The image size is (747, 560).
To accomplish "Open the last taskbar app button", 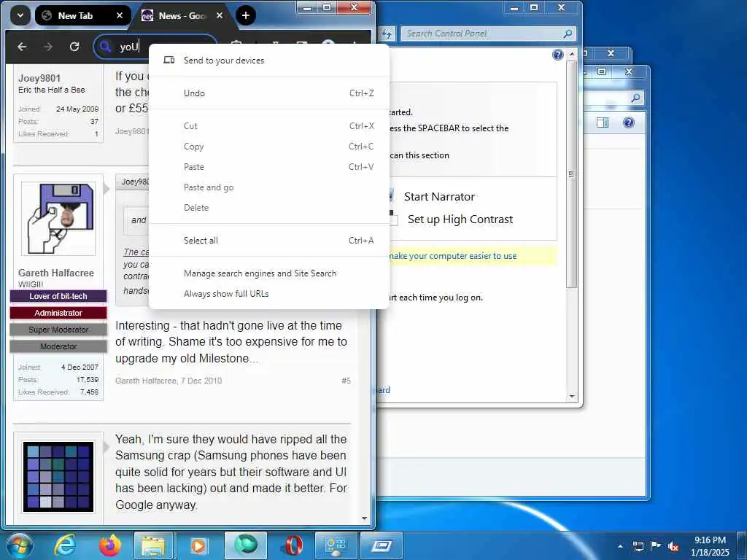I will tap(381, 545).
